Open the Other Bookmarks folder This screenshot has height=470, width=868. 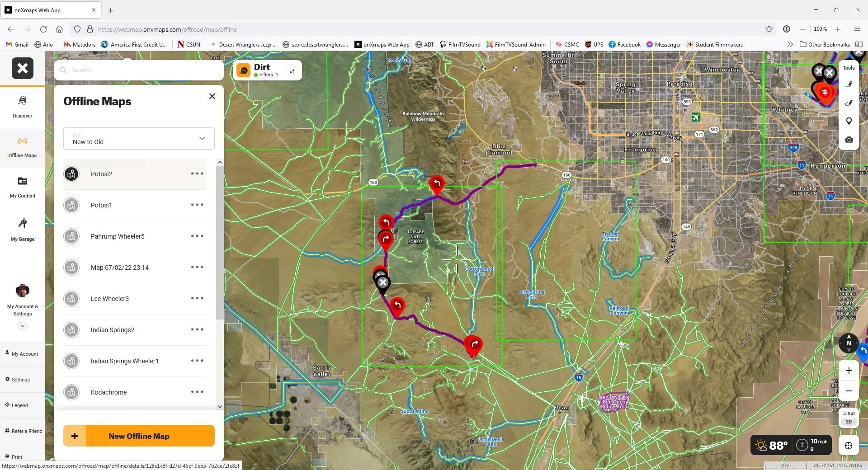(x=825, y=44)
